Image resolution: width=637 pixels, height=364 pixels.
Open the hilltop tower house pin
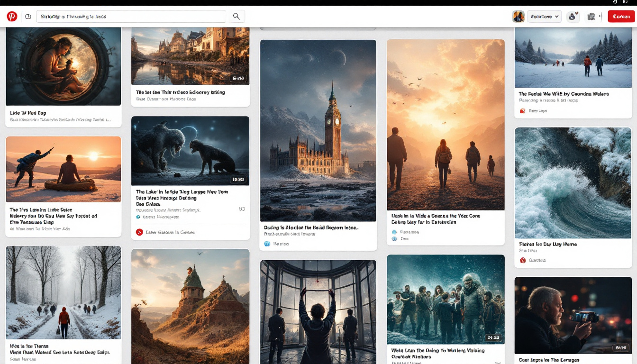coord(190,307)
